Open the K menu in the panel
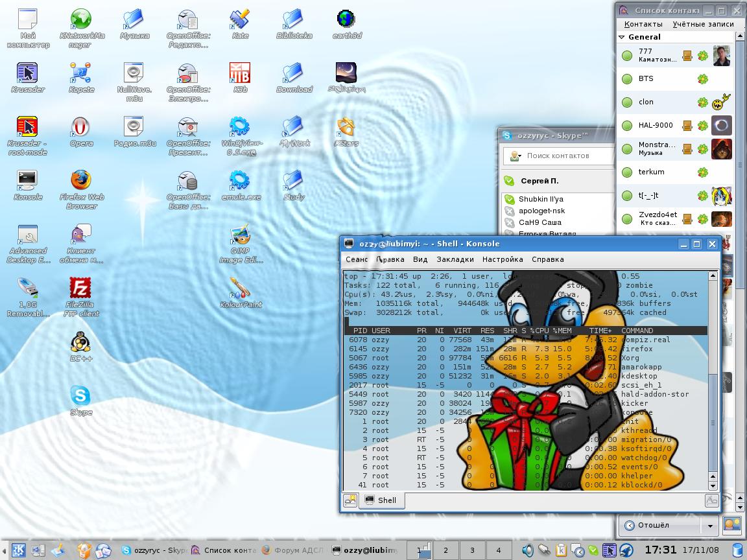Screen dimensions: 747x560 pyautogui.click(x=19, y=550)
